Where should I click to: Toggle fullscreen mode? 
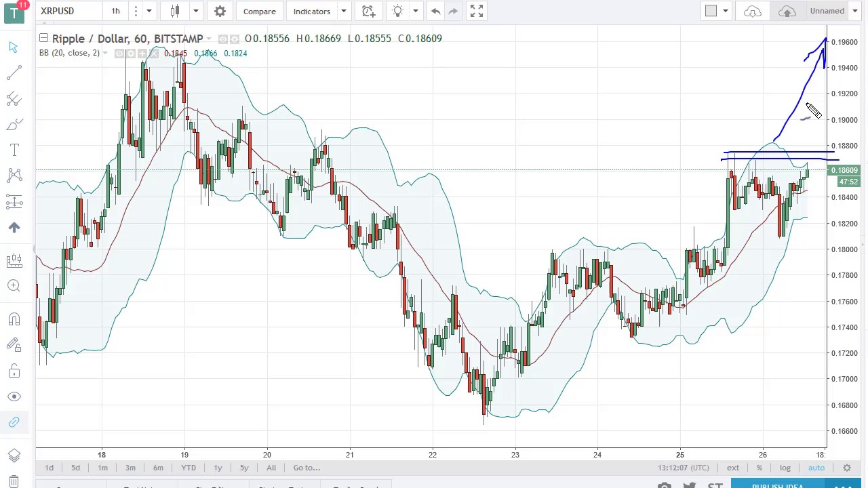(x=476, y=11)
